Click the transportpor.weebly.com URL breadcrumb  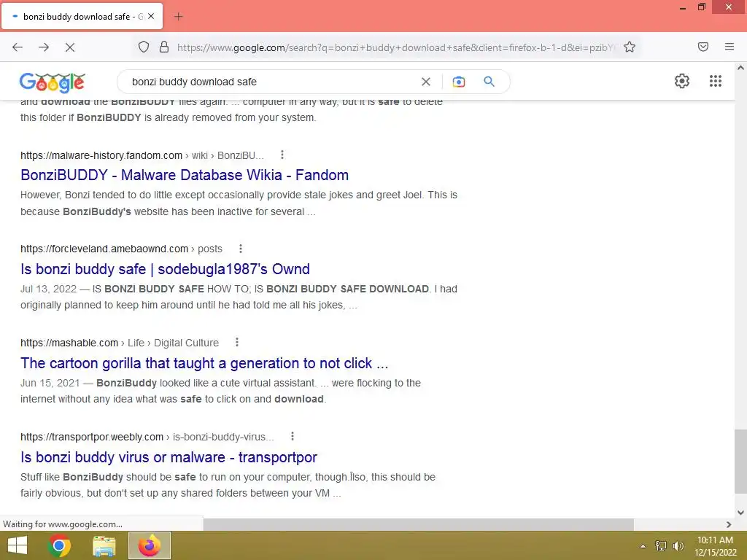[147, 437]
